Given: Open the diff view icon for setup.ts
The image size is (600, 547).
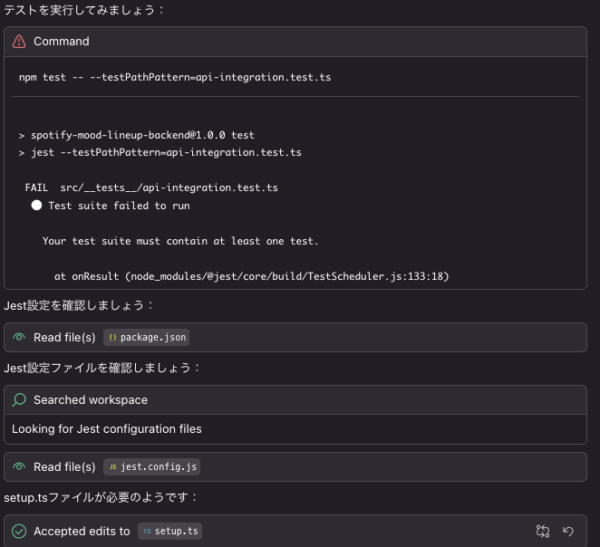Looking at the screenshot, I should pyautogui.click(x=543, y=531).
